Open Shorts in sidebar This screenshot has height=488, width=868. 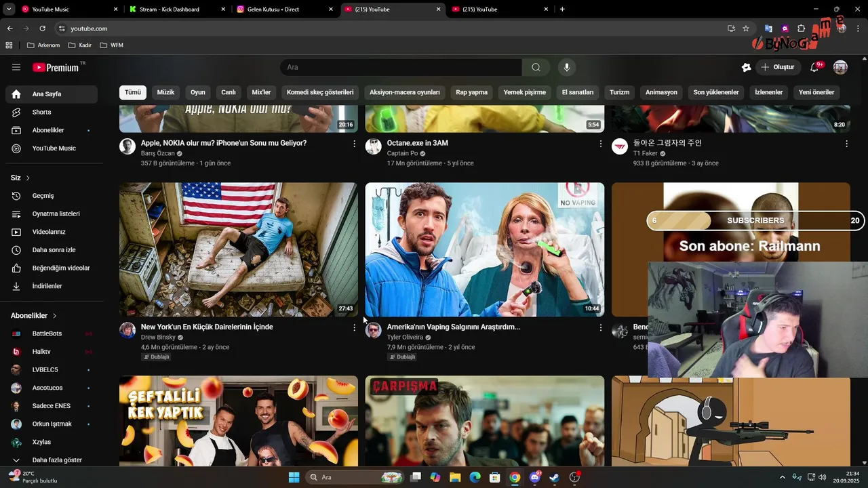point(52,112)
